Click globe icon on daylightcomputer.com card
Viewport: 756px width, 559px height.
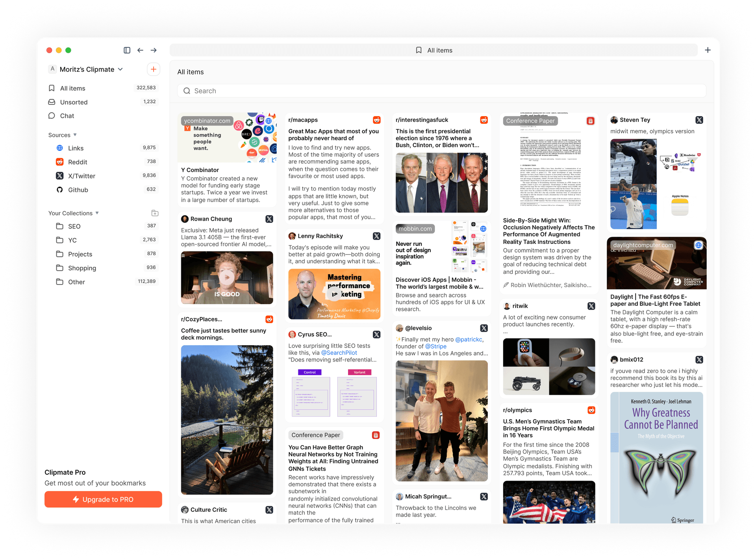pos(698,245)
